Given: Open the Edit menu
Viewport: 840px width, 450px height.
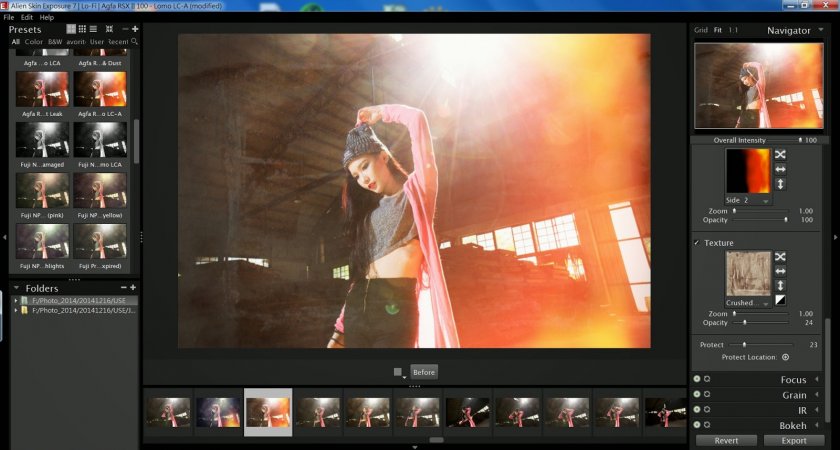Looking at the screenshot, I should coord(27,18).
